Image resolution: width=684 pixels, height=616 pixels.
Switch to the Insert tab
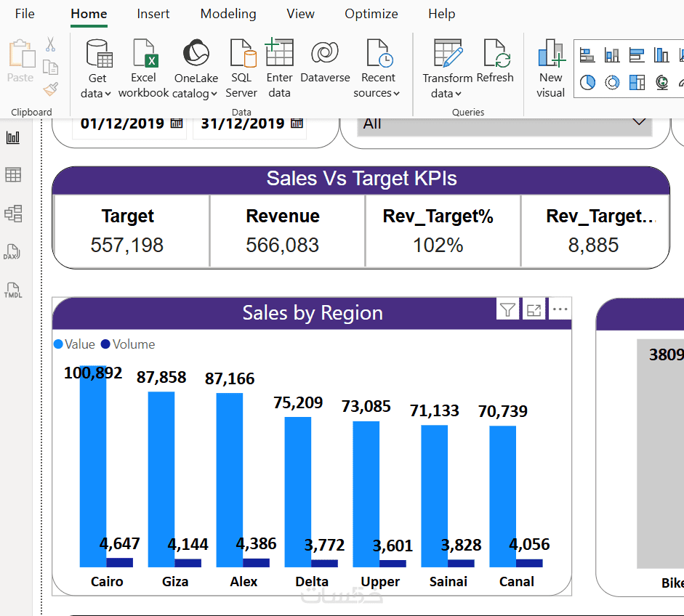click(x=153, y=14)
